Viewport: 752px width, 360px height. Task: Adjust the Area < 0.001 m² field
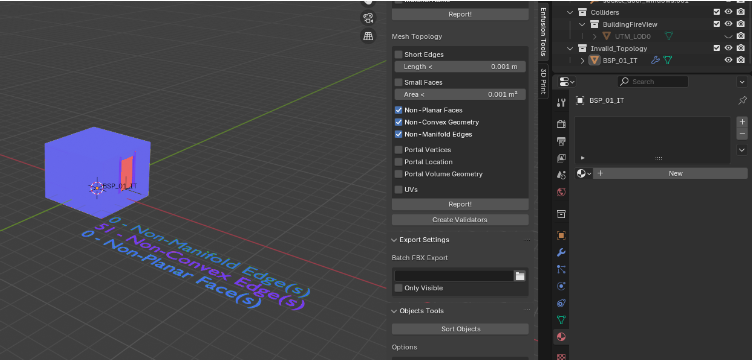point(460,94)
